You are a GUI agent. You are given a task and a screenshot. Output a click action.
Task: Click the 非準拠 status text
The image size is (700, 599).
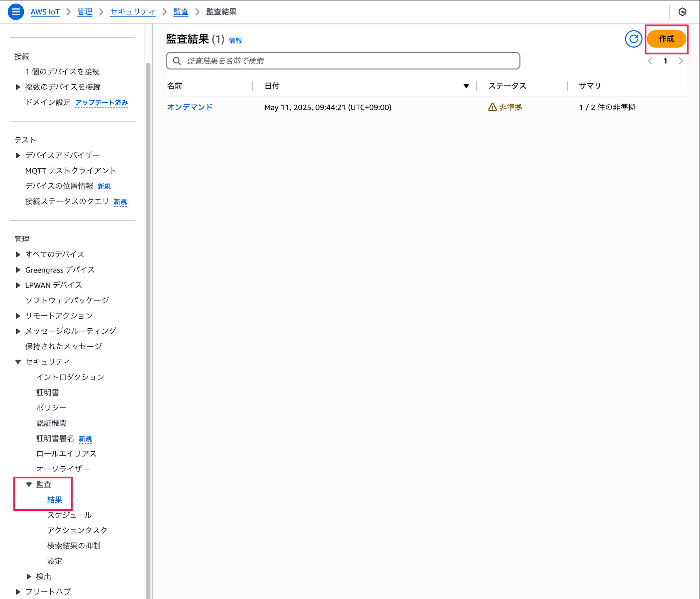click(x=511, y=107)
